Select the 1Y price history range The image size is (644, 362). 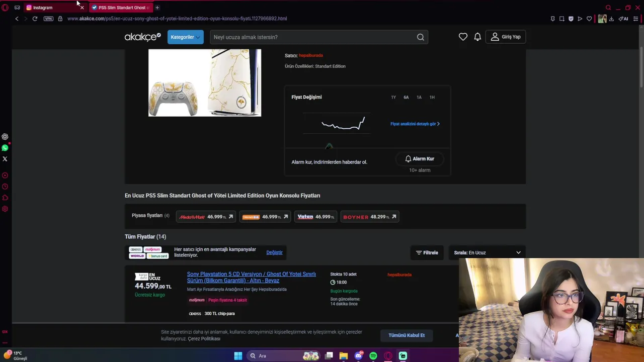[x=393, y=97]
